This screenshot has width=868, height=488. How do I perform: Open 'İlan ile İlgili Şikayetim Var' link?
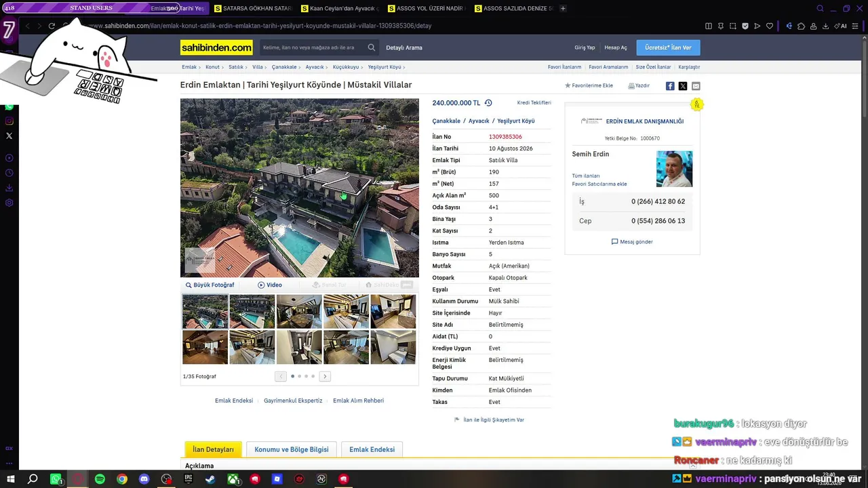pyautogui.click(x=489, y=420)
